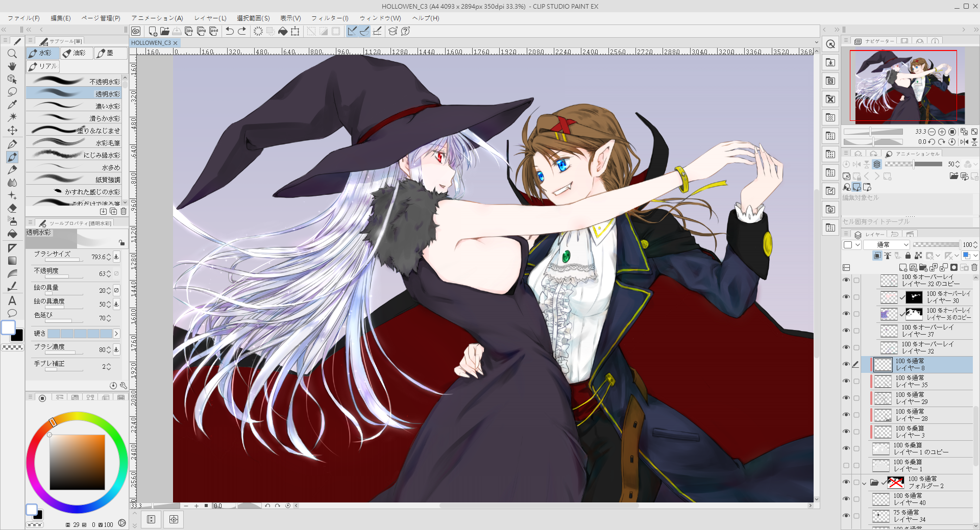Click the Open file folder icon

coord(164,31)
